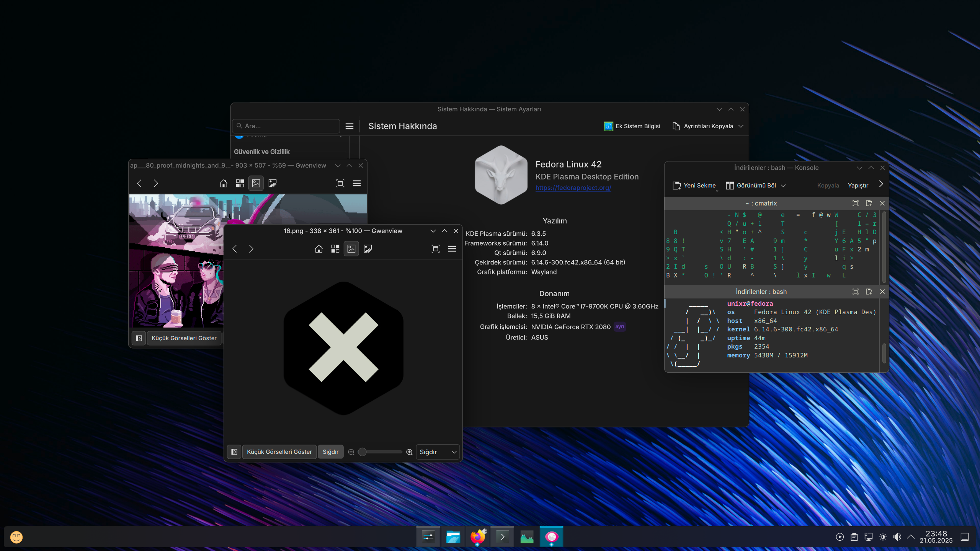This screenshot has height=551, width=980.
Task: Open start page home icon in 16.png Gwenview
Action: [x=318, y=249]
